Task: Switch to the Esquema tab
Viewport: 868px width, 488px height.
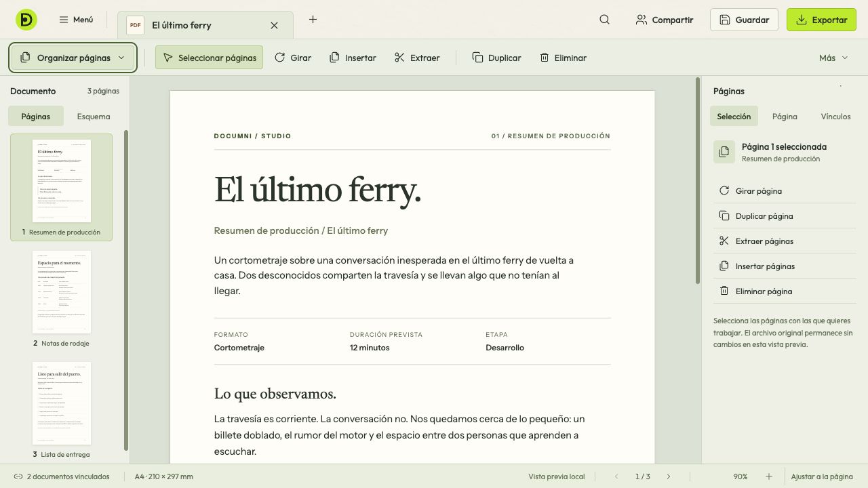Action: [x=94, y=117]
